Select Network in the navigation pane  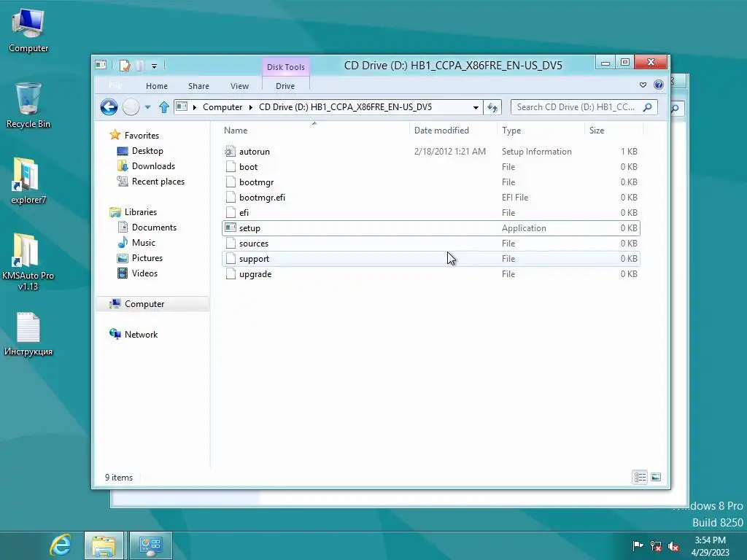pyautogui.click(x=141, y=334)
